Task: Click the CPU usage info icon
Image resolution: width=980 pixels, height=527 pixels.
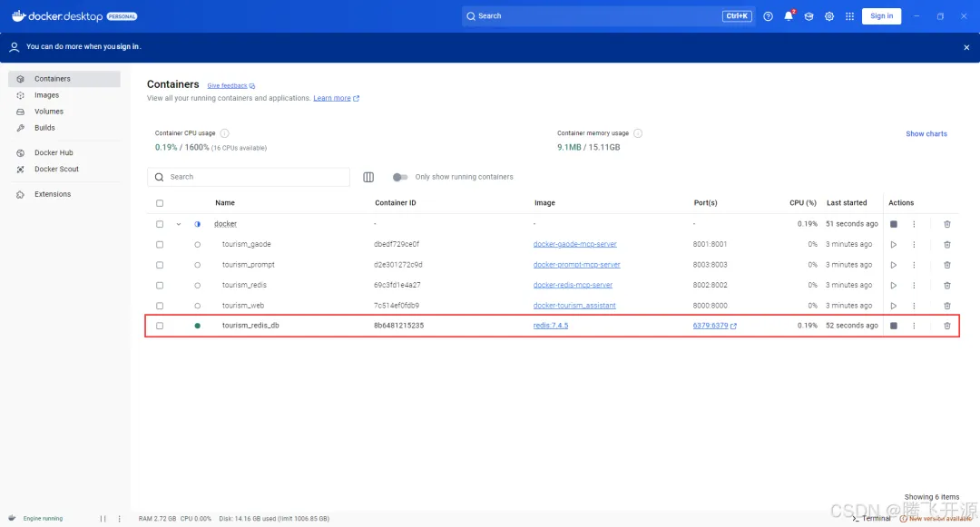Action: [224, 133]
